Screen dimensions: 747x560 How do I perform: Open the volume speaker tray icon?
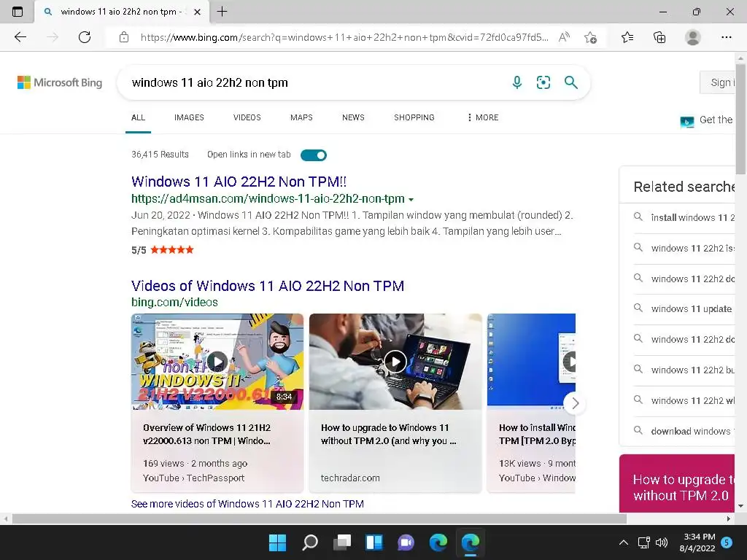661,542
